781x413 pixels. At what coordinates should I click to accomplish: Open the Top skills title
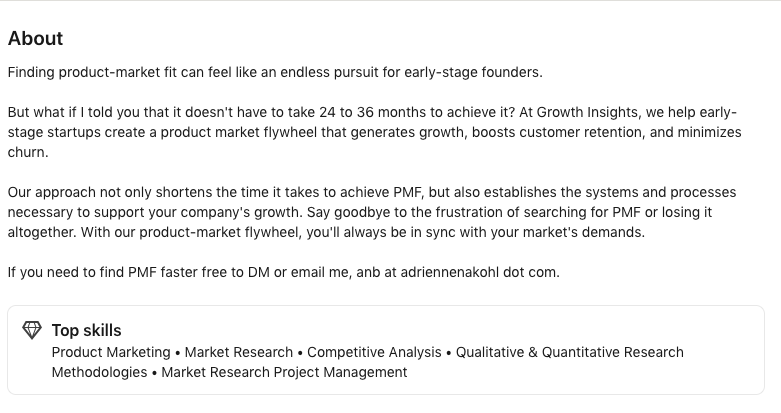[87, 330]
